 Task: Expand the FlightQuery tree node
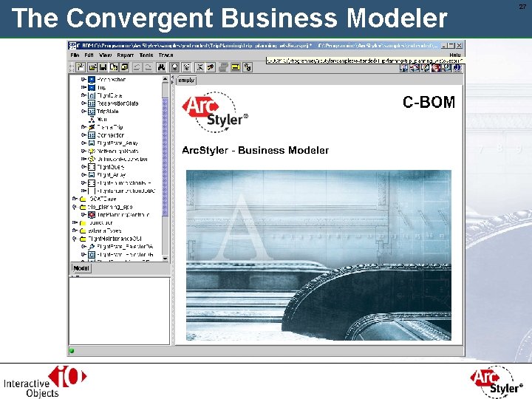click(x=83, y=166)
